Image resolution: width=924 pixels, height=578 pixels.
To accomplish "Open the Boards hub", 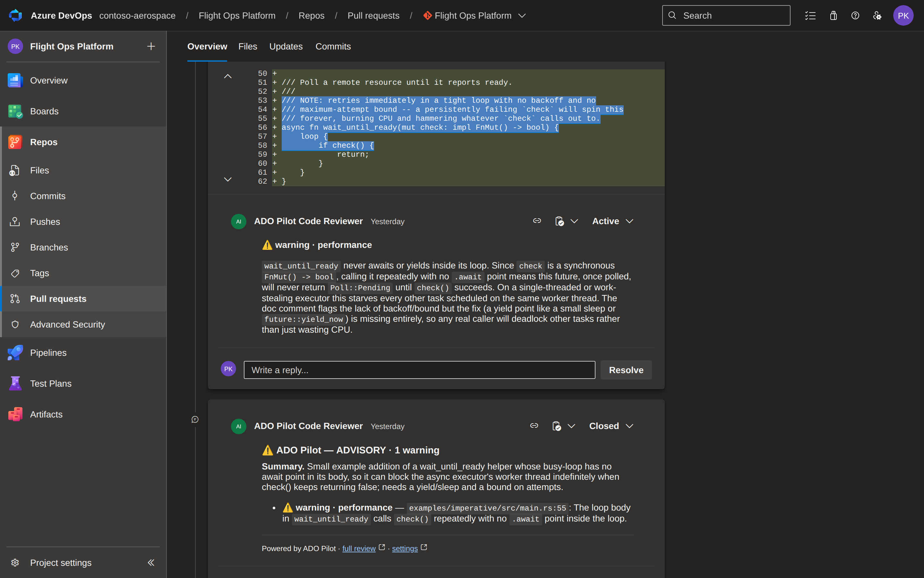I will [83, 111].
